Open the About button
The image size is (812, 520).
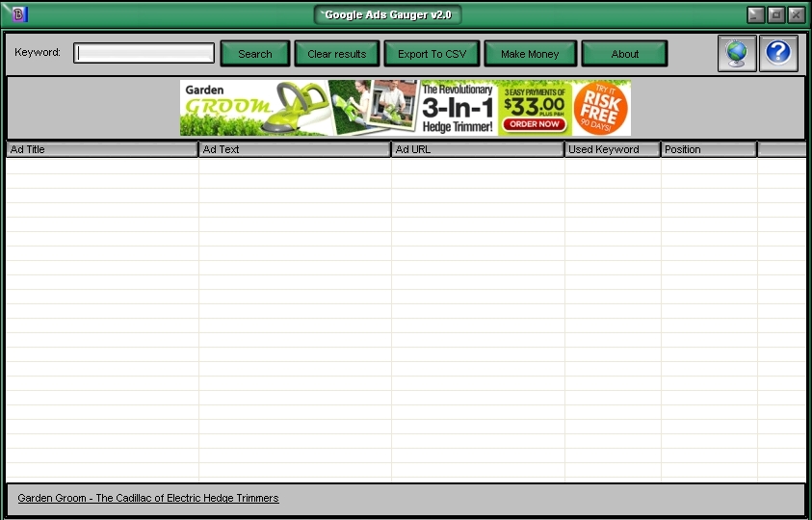[624, 54]
